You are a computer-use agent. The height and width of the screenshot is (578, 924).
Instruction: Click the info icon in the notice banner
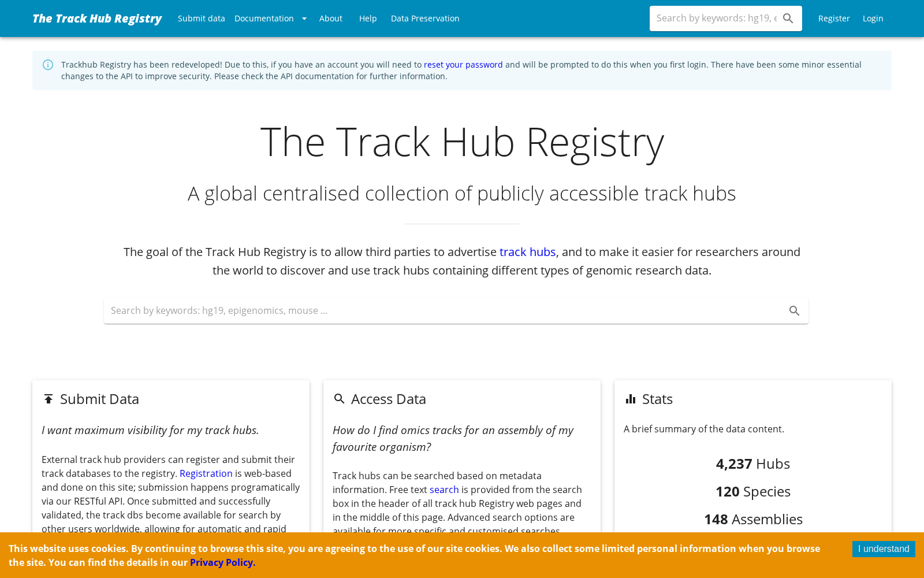pyautogui.click(x=48, y=65)
